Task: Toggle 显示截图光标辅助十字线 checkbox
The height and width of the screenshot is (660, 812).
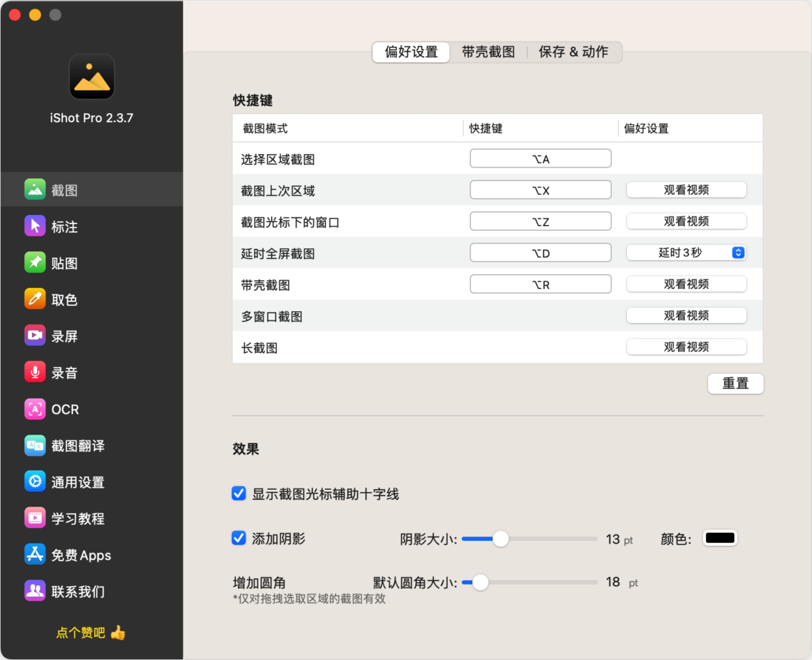Action: 239,493
